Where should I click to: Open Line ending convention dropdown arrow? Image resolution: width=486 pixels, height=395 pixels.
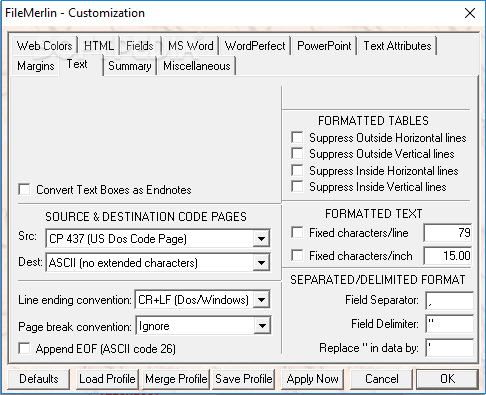[261, 300]
